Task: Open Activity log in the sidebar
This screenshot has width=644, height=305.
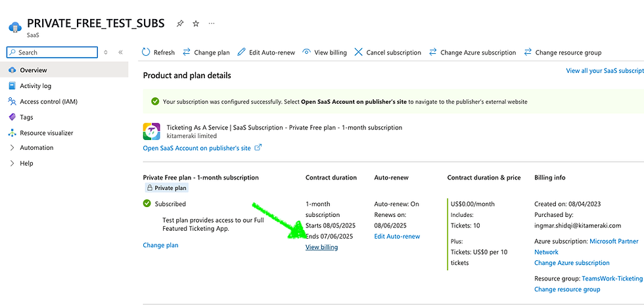Action: [64, 86]
